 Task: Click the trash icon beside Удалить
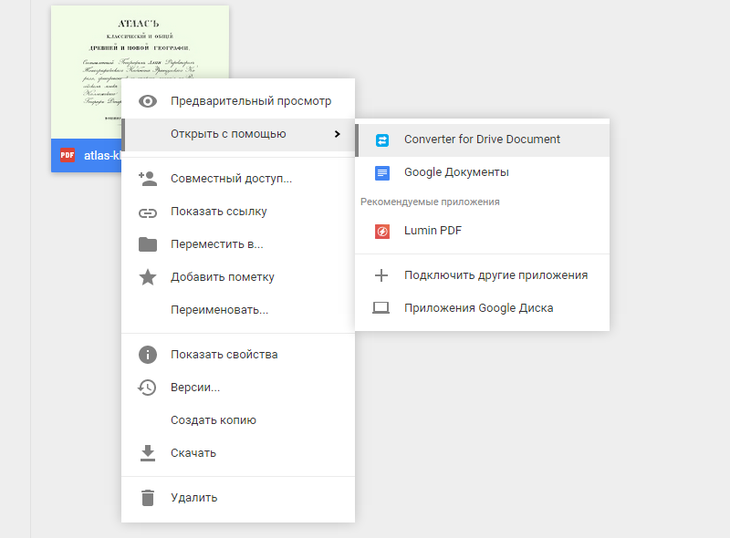[148, 498]
